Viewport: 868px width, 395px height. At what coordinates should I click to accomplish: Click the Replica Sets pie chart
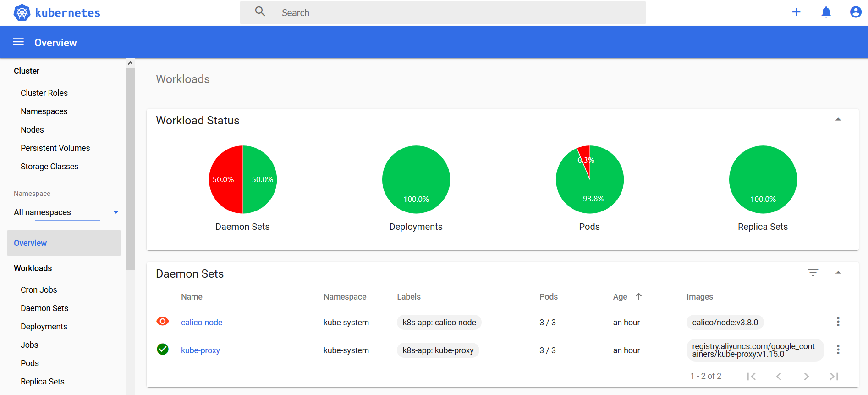pos(763,179)
